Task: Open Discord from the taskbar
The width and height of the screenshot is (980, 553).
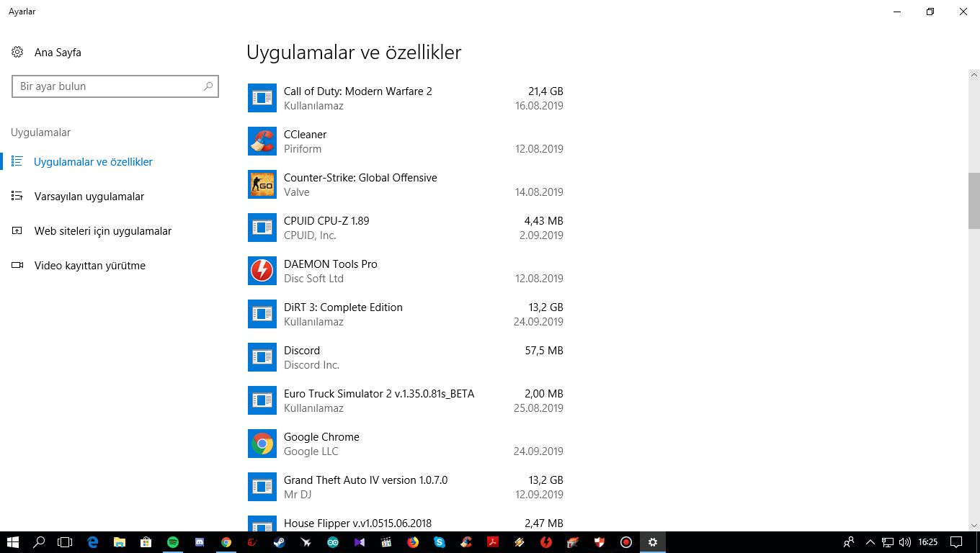Action: click(x=200, y=542)
